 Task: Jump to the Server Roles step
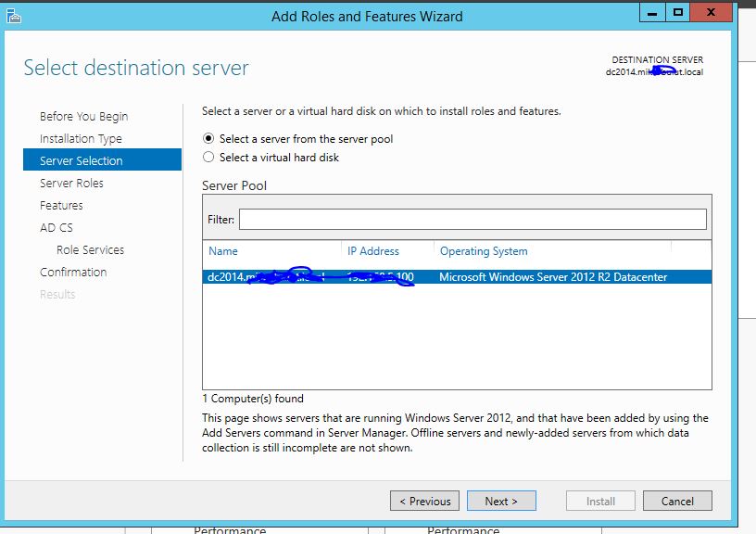pyautogui.click(x=71, y=184)
